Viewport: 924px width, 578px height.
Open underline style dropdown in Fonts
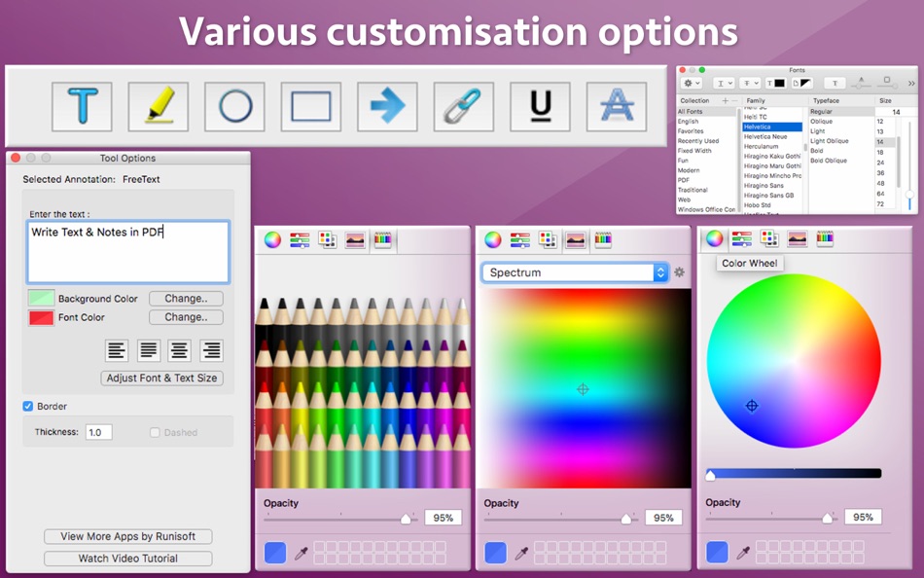click(724, 83)
